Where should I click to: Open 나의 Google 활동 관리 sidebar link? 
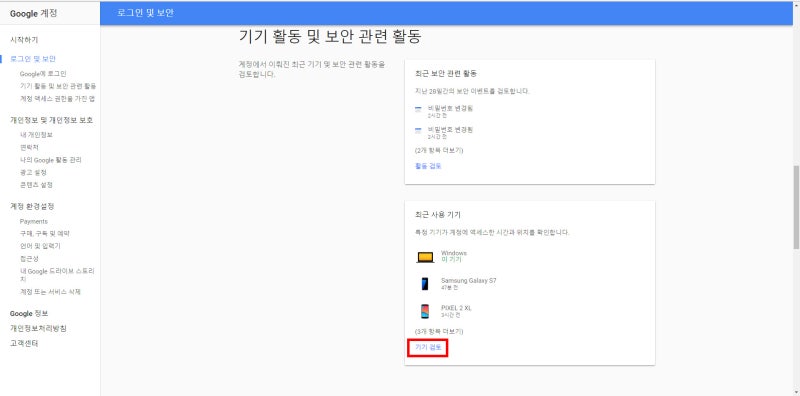51,160
